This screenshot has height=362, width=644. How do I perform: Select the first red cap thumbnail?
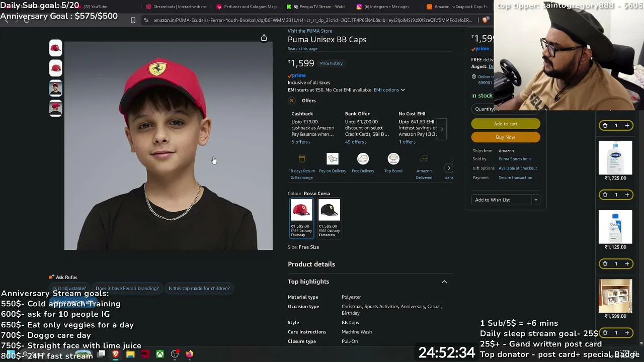pyautogui.click(x=55, y=48)
